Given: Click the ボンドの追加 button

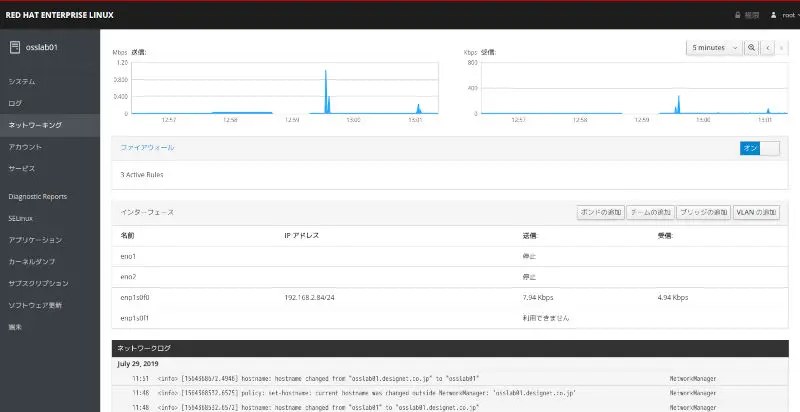Looking at the screenshot, I should tap(601, 213).
